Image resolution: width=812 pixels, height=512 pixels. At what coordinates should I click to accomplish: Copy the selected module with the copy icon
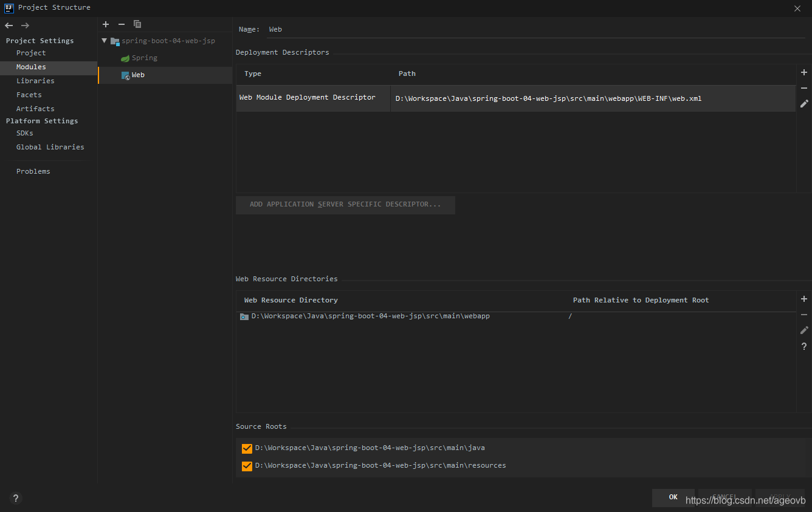click(137, 24)
